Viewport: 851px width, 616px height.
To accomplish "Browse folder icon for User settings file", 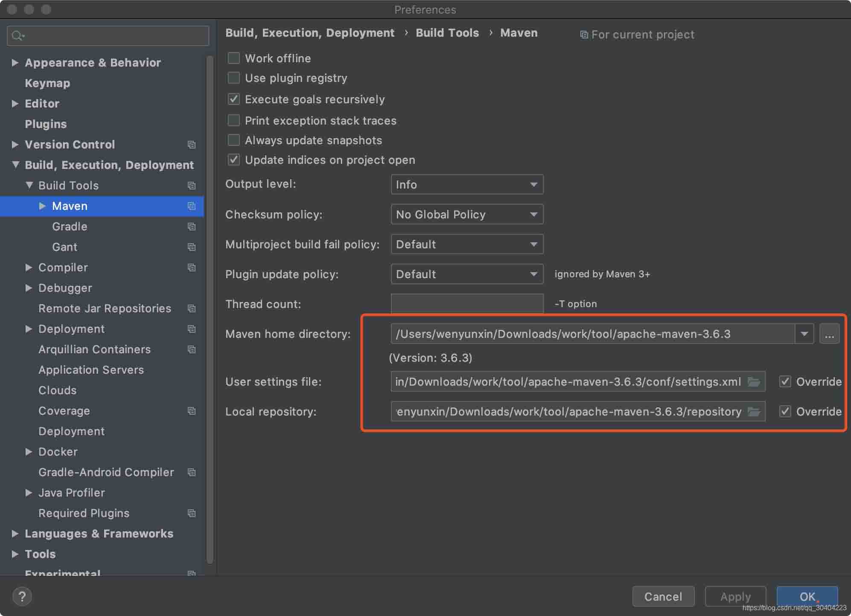I will point(754,382).
